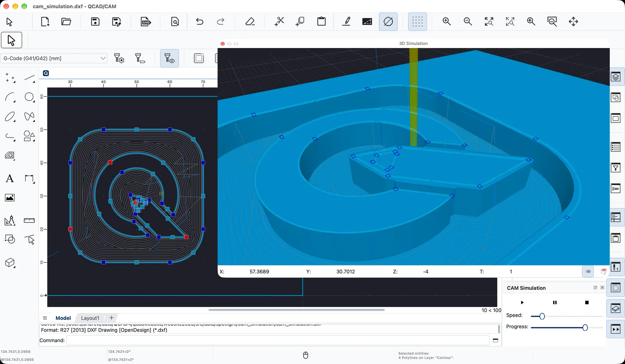Select the circle drawing tool

[29, 97]
